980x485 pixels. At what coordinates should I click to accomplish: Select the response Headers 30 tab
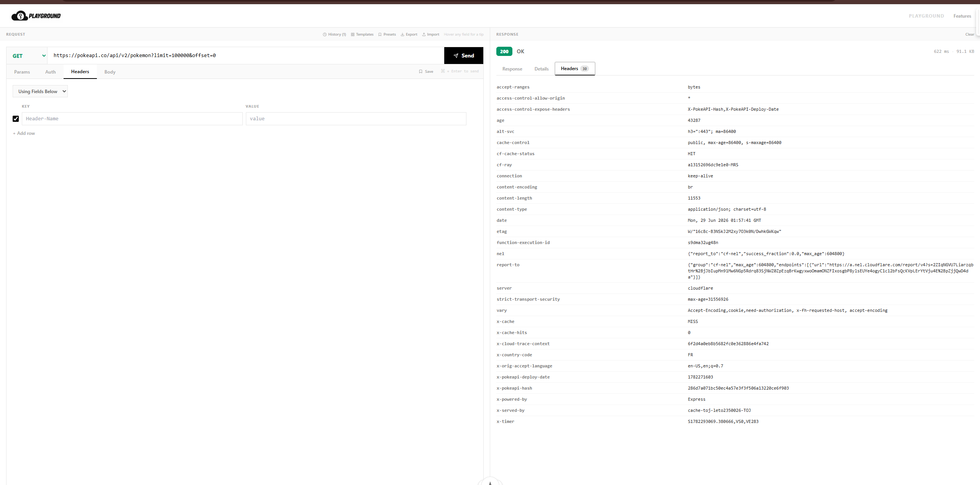click(x=575, y=69)
